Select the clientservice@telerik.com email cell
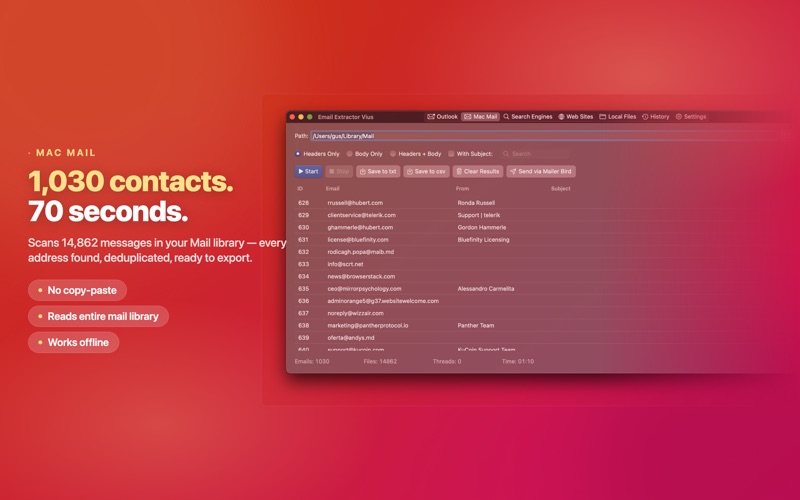The image size is (800, 500). click(x=361, y=215)
